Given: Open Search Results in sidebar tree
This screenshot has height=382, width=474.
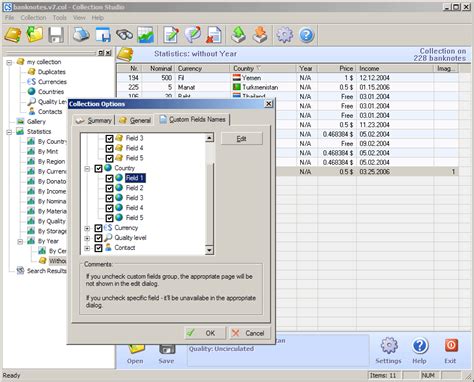Looking at the screenshot, I should pyautogui.click(x=47, y=271).
